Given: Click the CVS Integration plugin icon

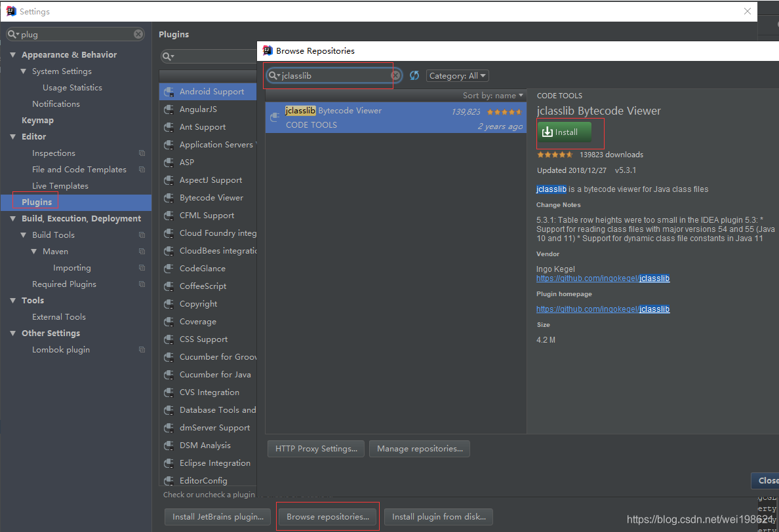Looking at the screenshot, I should point(169,392).
